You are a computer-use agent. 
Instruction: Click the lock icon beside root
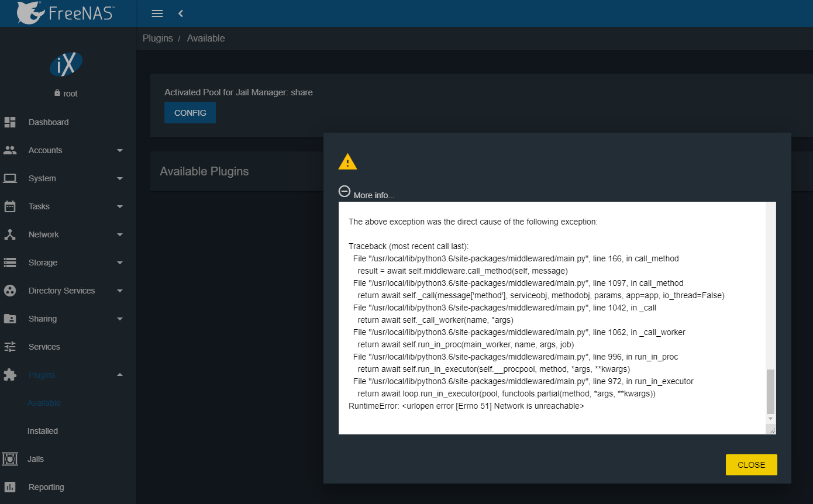coord(57,93)
